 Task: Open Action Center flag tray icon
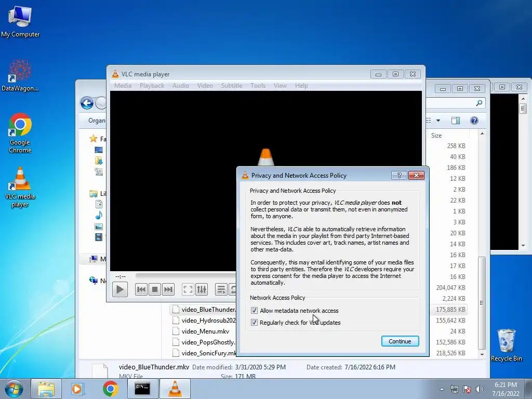point(467,389)
